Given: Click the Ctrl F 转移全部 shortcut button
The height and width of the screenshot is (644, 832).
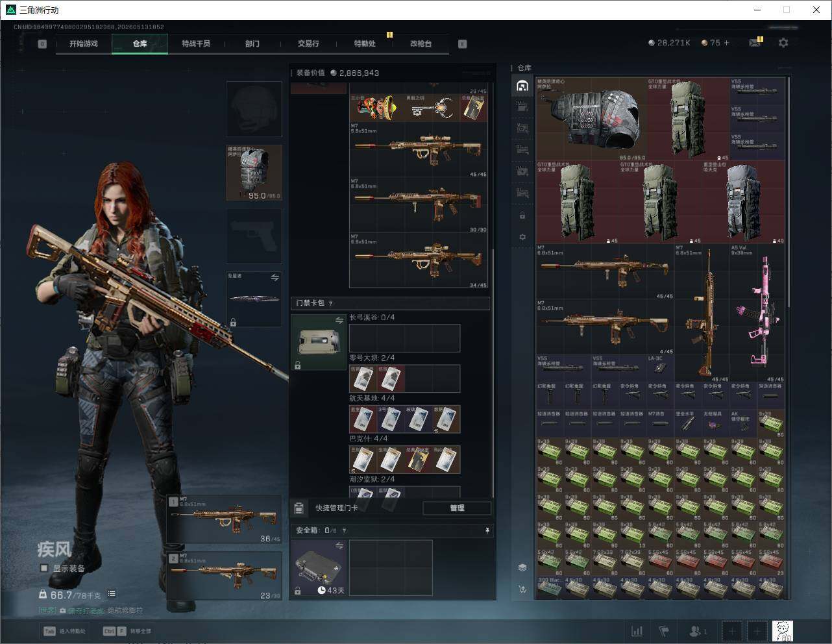Looking at the screenshot, I should point(127,631).
